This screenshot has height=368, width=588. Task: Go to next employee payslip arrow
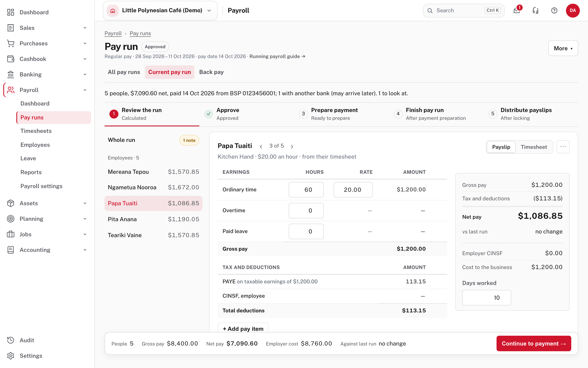(292, 146)
